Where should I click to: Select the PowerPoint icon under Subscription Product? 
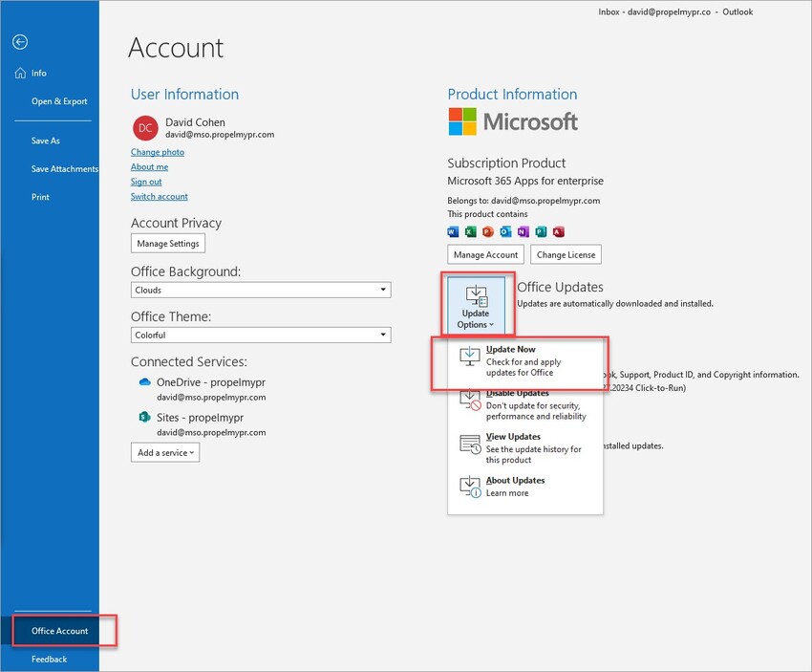[x=487, y=231]
